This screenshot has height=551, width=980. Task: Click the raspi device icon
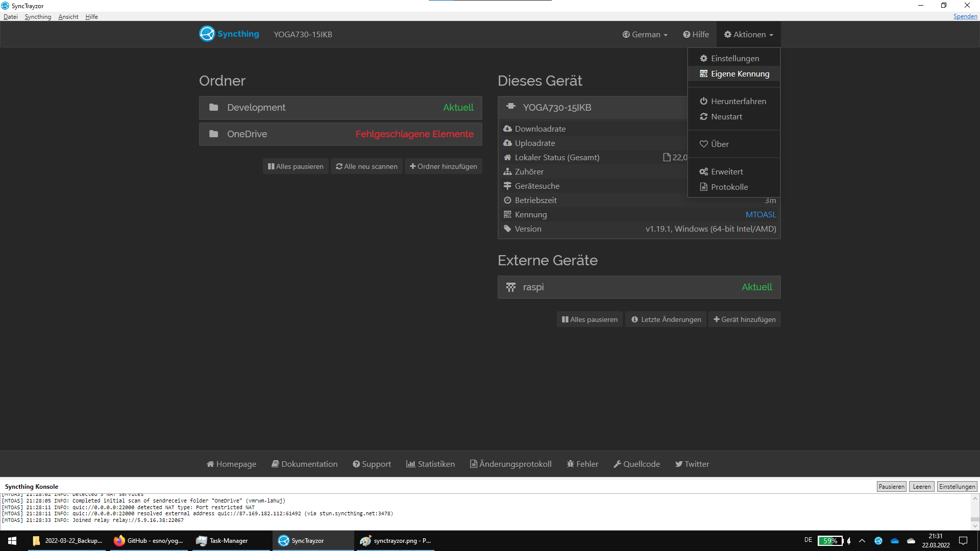[510, 287]
